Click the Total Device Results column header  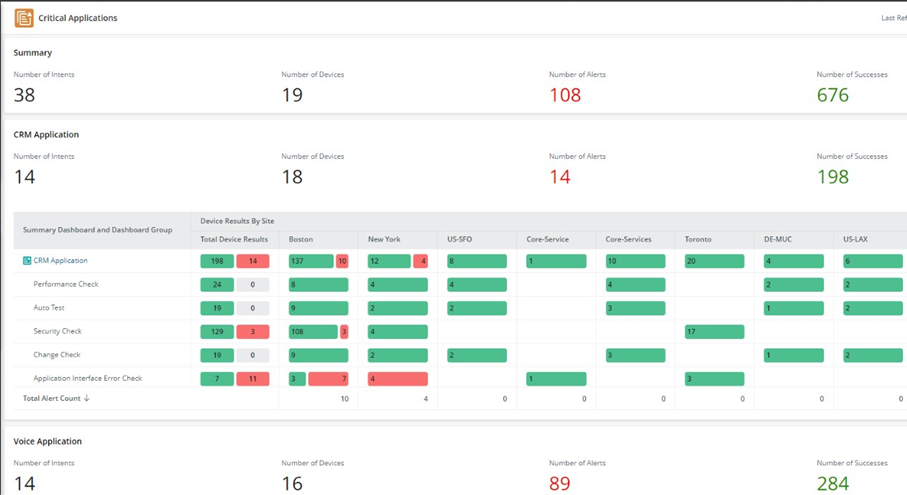coord(234,240)
